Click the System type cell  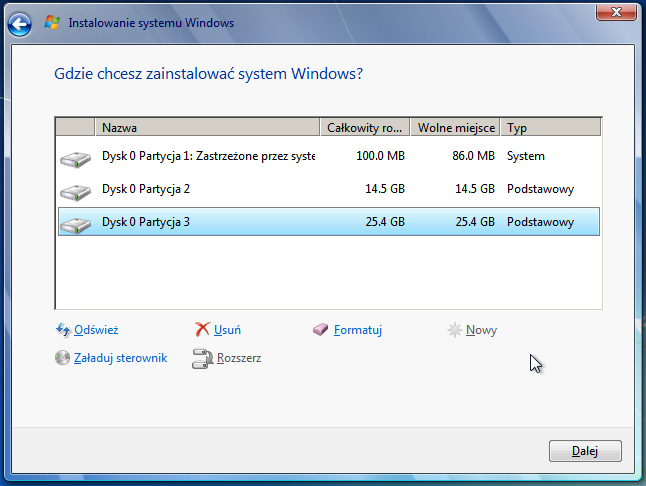(x=526, y=156)
